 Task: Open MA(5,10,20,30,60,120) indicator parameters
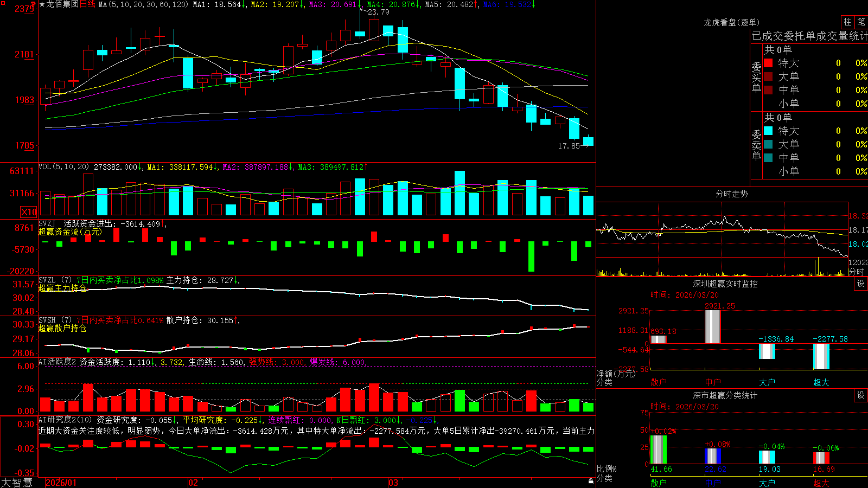point(144,4)
